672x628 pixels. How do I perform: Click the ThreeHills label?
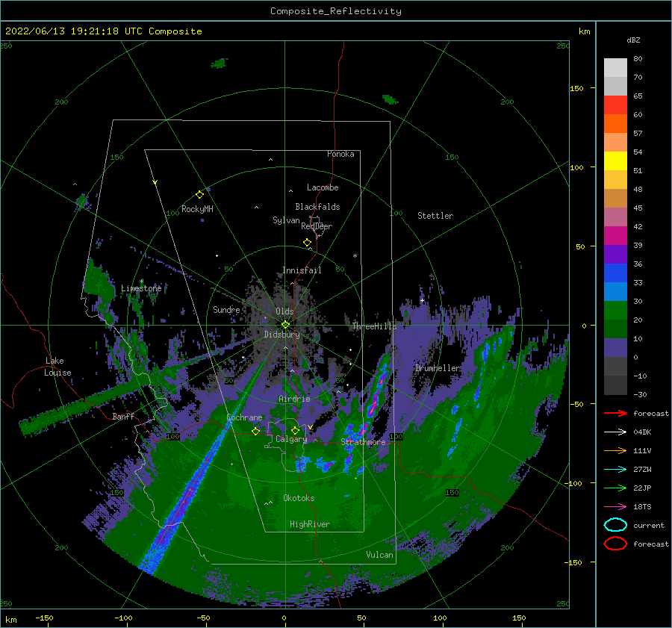pyautogui.click(x=374, y=326)
